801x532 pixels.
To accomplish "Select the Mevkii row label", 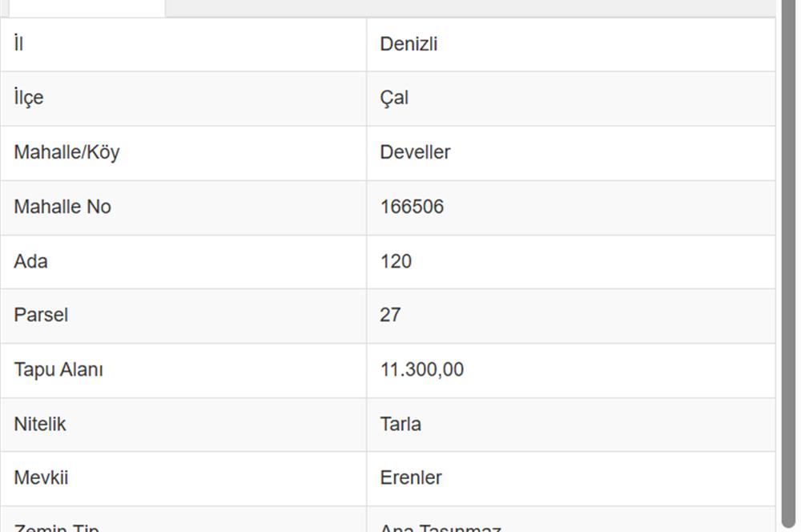I will click(x=41, y=478).
